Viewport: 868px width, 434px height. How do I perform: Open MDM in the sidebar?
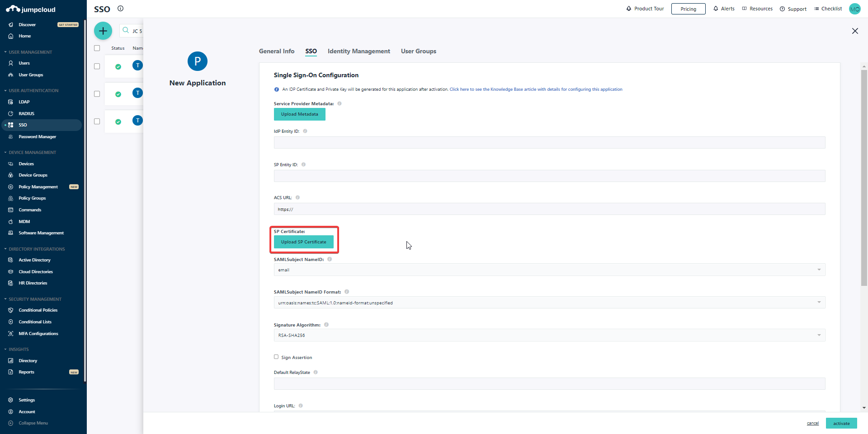tap(24, 222)
